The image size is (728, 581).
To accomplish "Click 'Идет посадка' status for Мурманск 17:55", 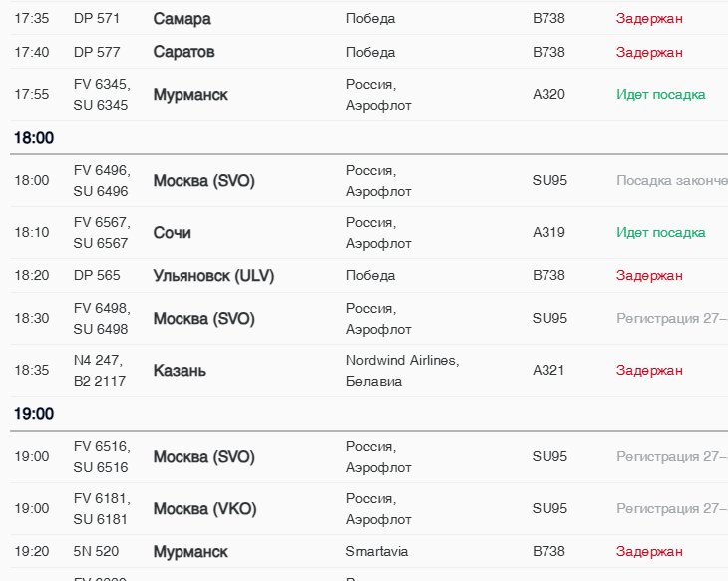I will [660, 95].
